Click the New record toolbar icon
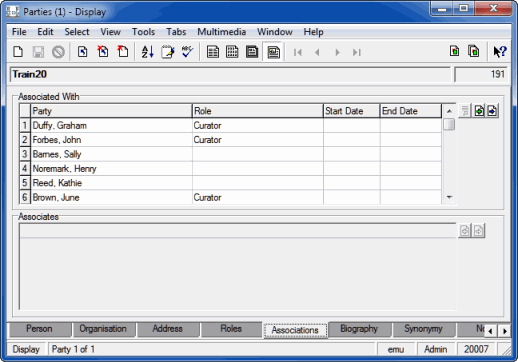The height and width of the screenshot is (362, 518). click(18, 52)
